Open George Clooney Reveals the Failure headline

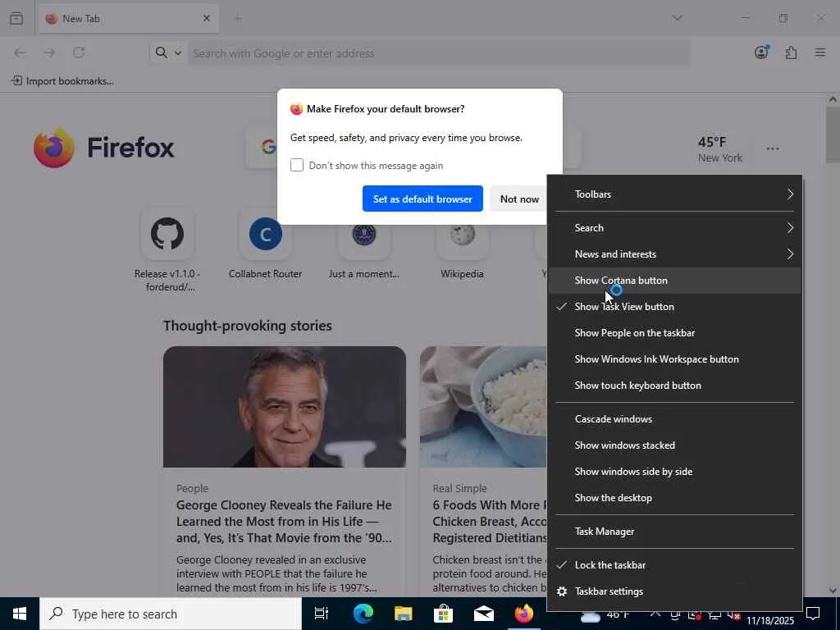[x=284, y=521]
